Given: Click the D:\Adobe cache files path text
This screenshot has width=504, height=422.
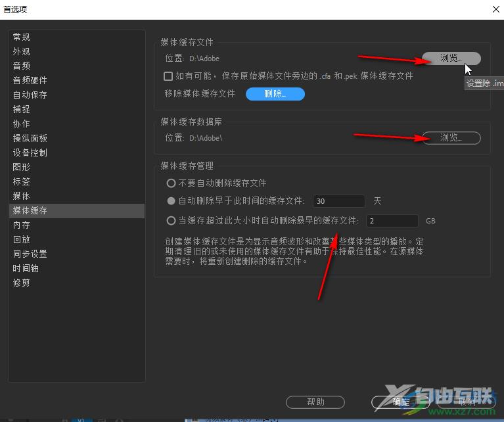Looking at the screenshot, I should (x=204, y=59).
